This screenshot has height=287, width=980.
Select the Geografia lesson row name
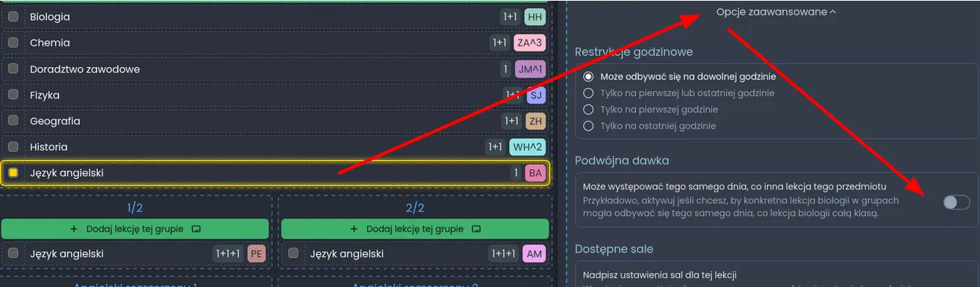pos(55,121)
